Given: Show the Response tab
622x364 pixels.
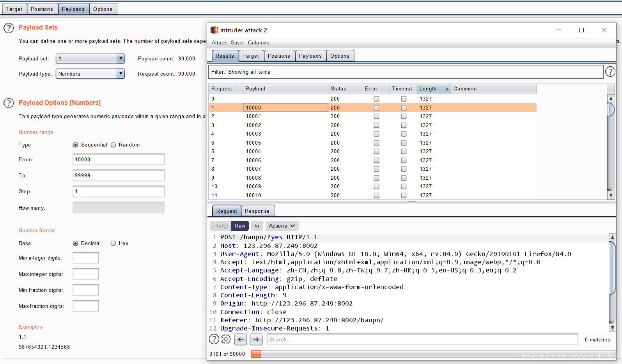Looking at the screenshot, I should point(257,211).
